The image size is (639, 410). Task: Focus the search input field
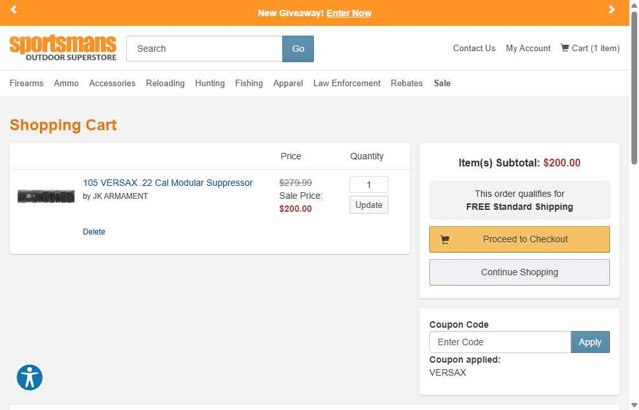coord(204,48)
